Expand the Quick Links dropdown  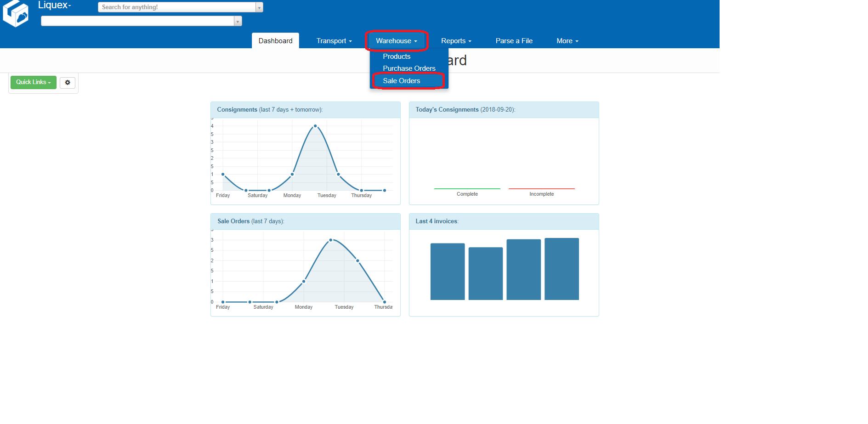coord(34,82)
